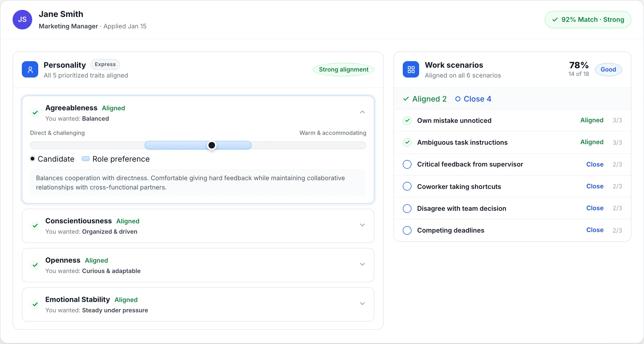Filter scenarios by Close 4
The height and width of the screenshot is (344, 644).
pyautogui.click(x=473, y=99)
